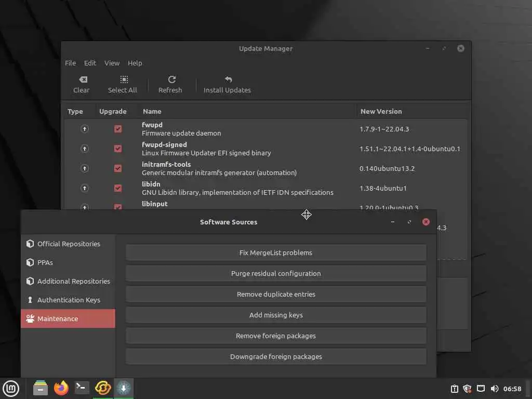Select the fwupd-signed package name
Image resolution: width=532 pixels, height=399 pixels.
164,144
